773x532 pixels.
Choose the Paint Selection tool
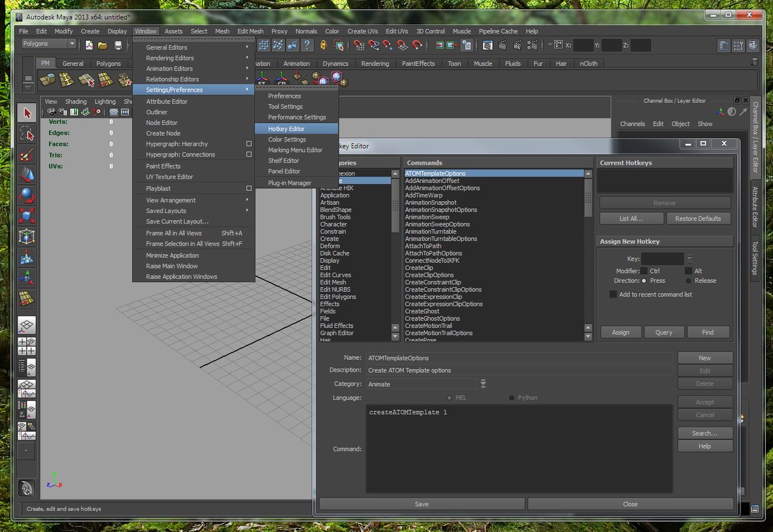click(x=27, y=154)
